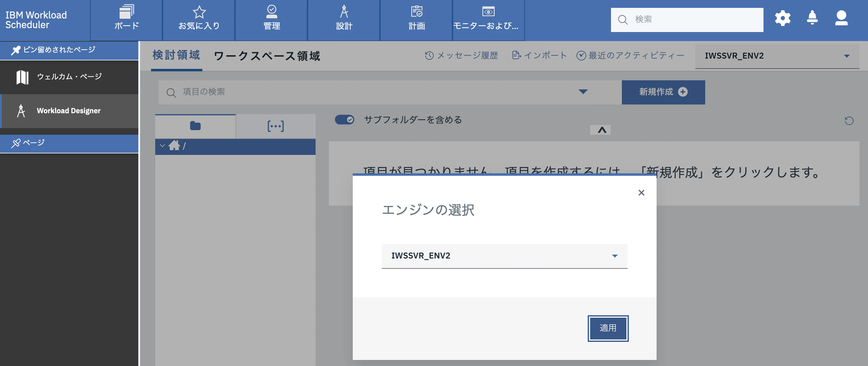Toggle サブフォルダーを含める switch
Screen dimensions: 868x366
point(344,120)
